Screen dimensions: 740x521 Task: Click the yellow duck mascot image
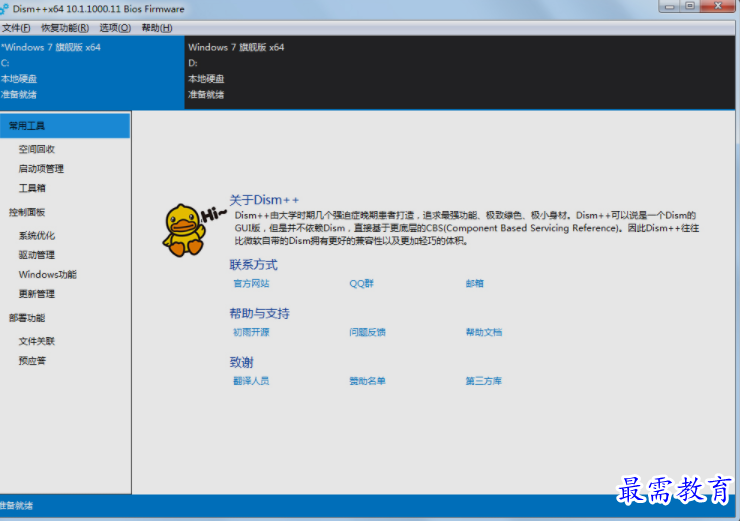(x=185, y=230)
